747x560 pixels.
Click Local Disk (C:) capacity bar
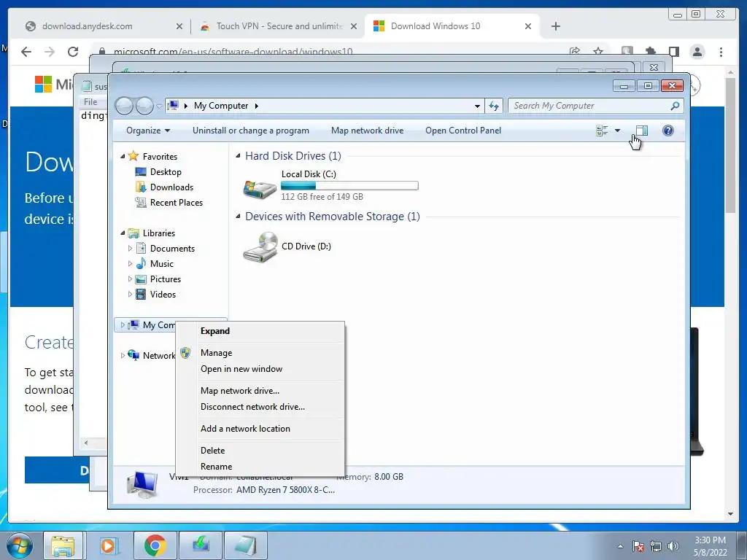tap(349, 186)
